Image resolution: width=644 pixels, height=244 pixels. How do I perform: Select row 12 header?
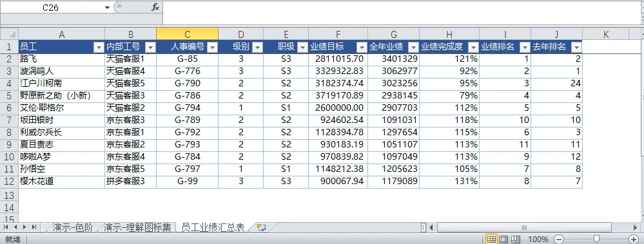(9, 181)
